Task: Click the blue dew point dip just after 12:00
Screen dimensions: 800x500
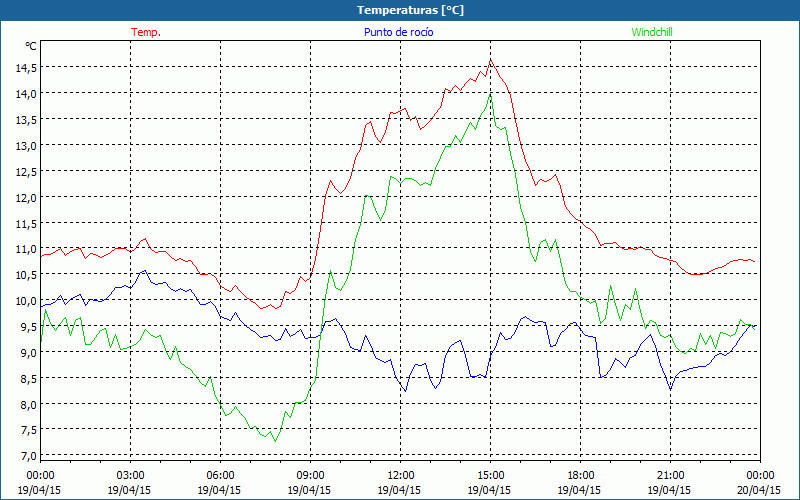Action: [x=405, y=391]
